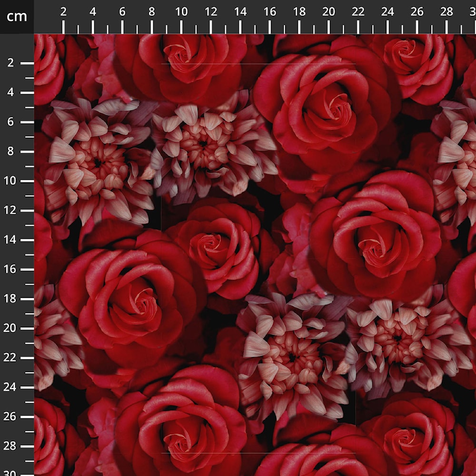476x476 pixels.
Task: Pick the 12 mark on the vertical ruler
Action: pyautogui.click(x=11, y=210)
